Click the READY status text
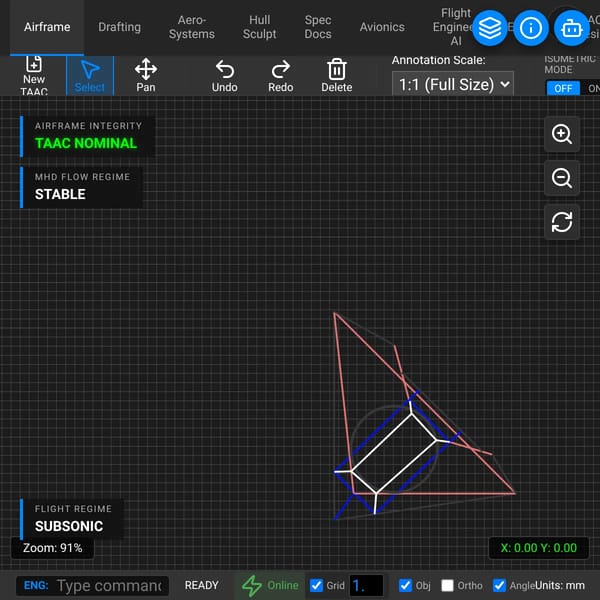 202,585
